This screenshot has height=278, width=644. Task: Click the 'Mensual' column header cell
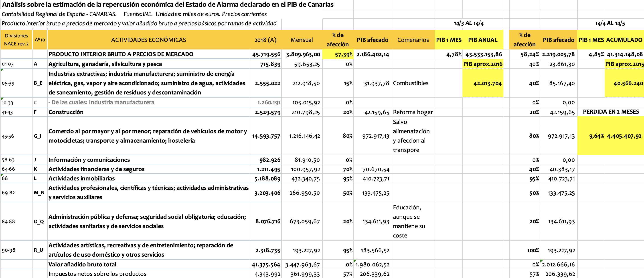click(302, 40)
